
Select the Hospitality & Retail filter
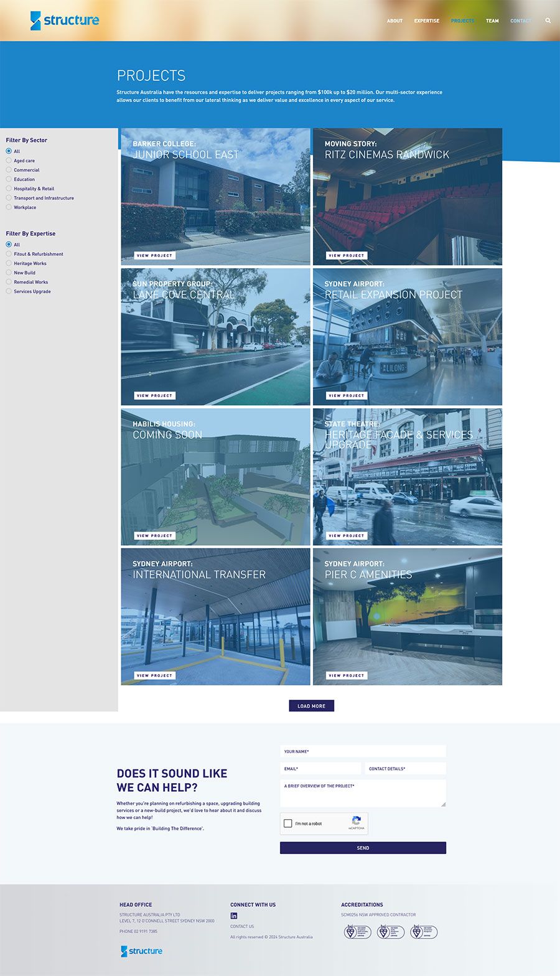click(9, 189)
